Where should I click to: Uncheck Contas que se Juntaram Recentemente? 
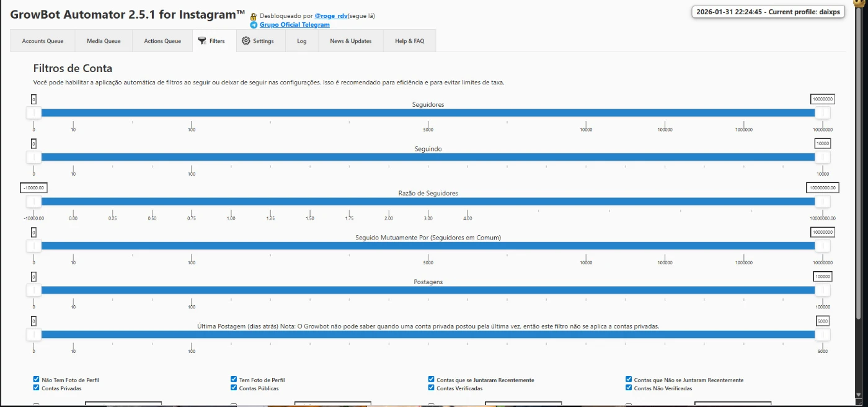[x=431, y=380]
